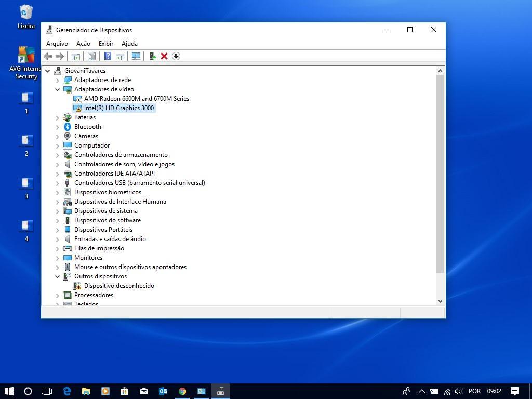Click the Dispositivos de sistema icon
This screenshot has height=399, width=532.
point(68,211)
